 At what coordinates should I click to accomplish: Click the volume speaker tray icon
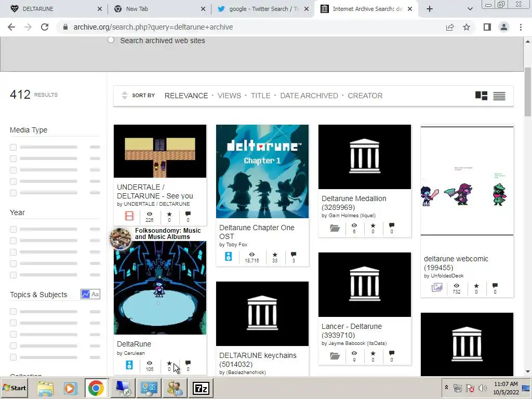[482, 388]
